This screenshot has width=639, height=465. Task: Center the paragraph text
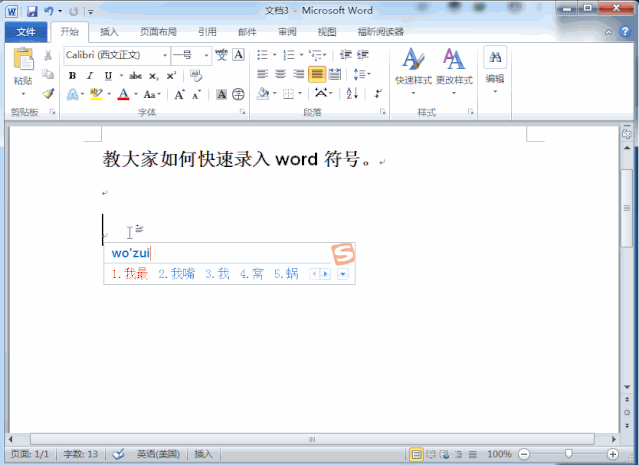[x=280, y=74]
